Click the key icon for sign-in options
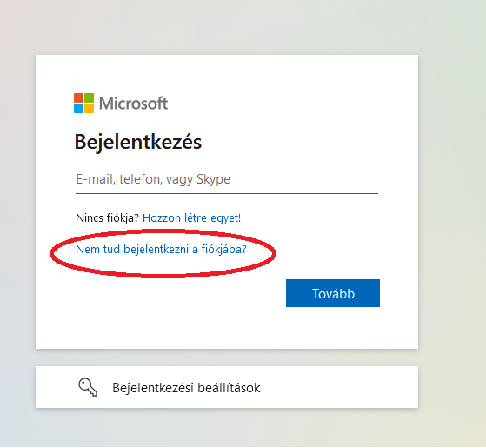Image resolution: width=486 pixels, height=448 pixels. (88, 387)
